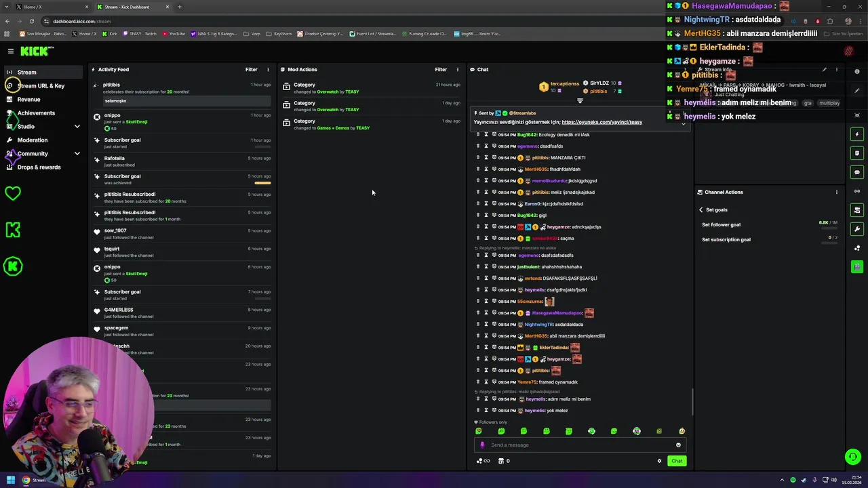Open Spotify in system tray

pos(793,480)
